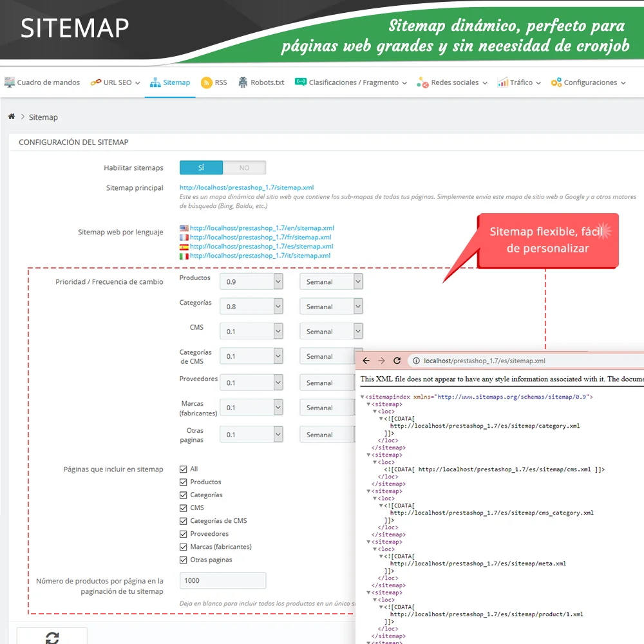The height and width of the screenshot is (644, 644).
Task: Click the Sitemap breadcrumb entry
Action: pos(43,117)
